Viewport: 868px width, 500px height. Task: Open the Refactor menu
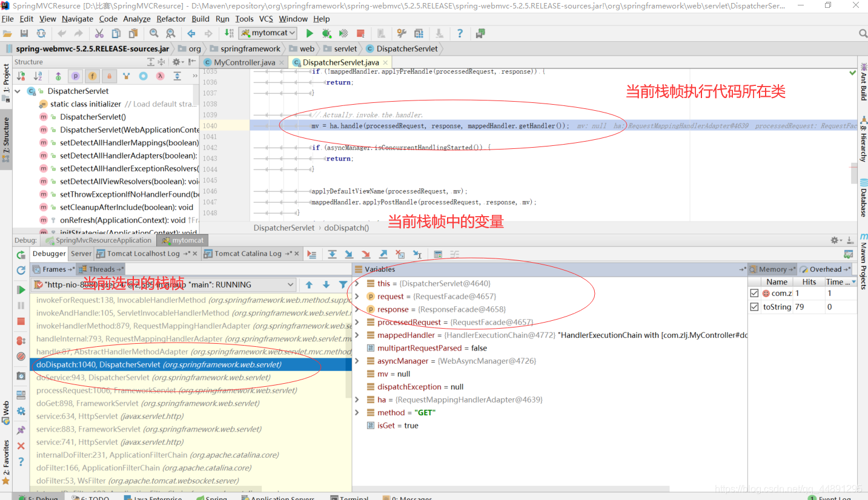click(x=171, y=19)
